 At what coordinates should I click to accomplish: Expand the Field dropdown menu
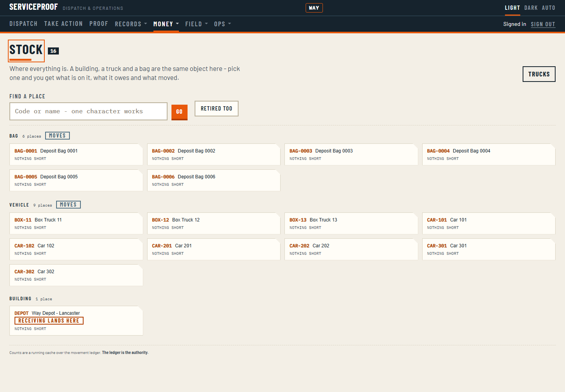pos(197,24)
